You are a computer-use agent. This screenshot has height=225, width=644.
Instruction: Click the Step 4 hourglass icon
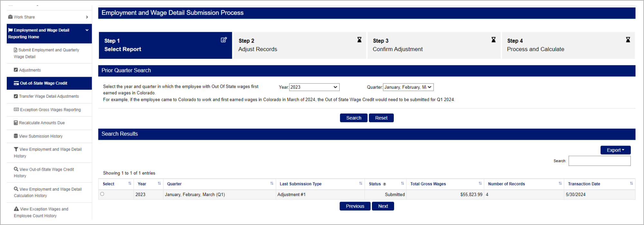click(628, 40)
